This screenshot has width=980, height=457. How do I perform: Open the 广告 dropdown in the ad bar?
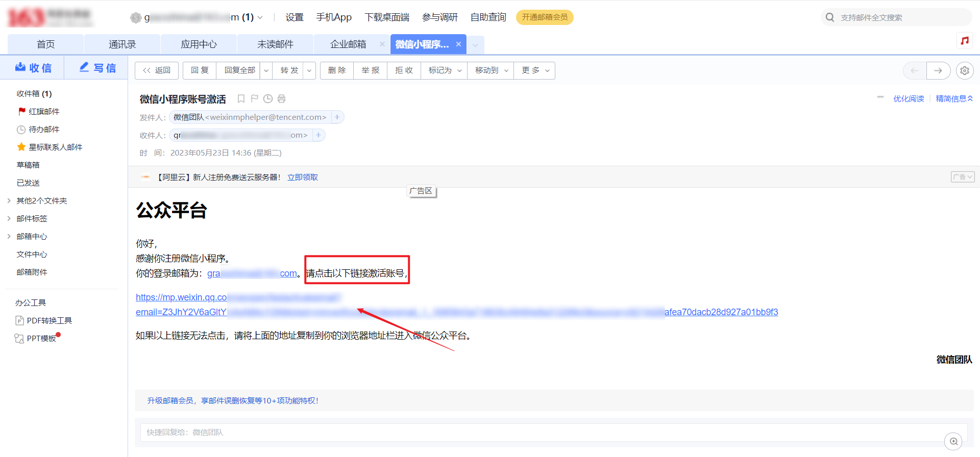coord(963,177)
